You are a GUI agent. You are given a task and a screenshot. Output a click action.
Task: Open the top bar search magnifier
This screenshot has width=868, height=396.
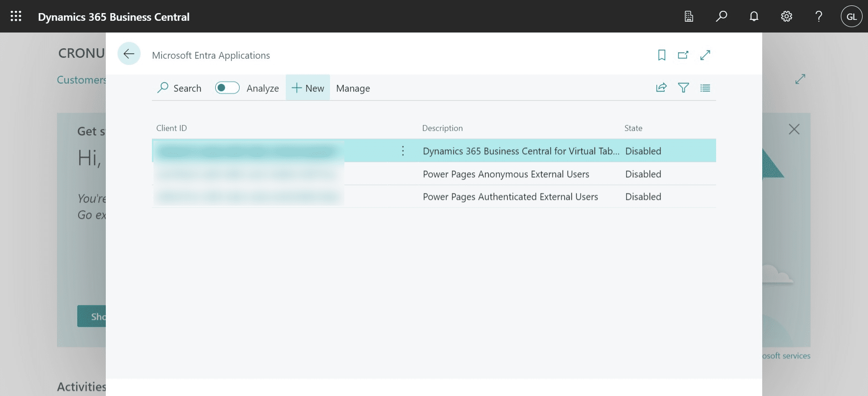721,17
